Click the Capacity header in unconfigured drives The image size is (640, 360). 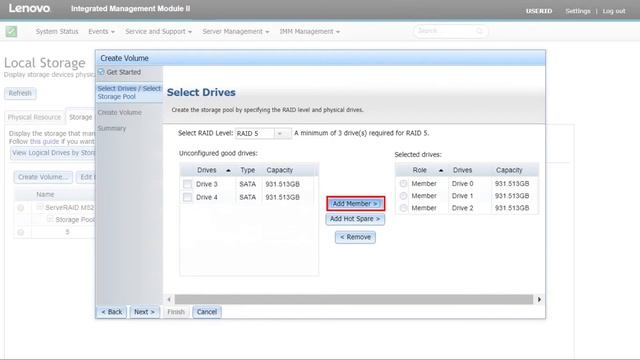click(x=280, y=170)
